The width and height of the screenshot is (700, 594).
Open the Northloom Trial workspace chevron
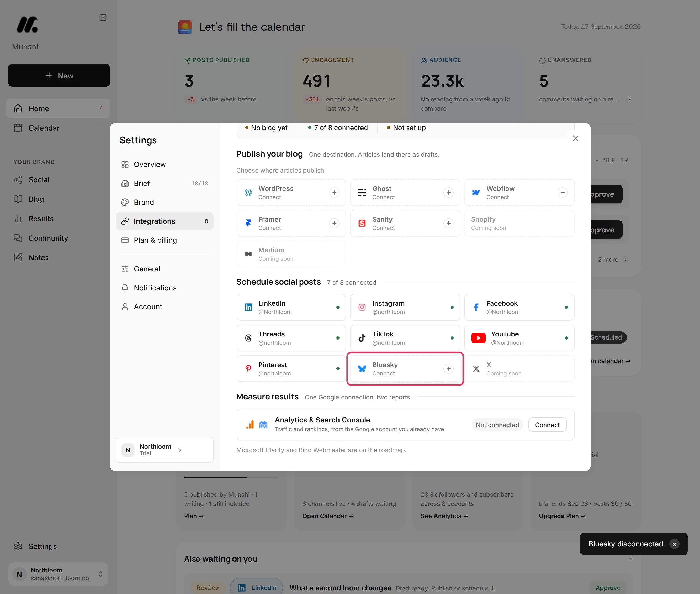180,450
